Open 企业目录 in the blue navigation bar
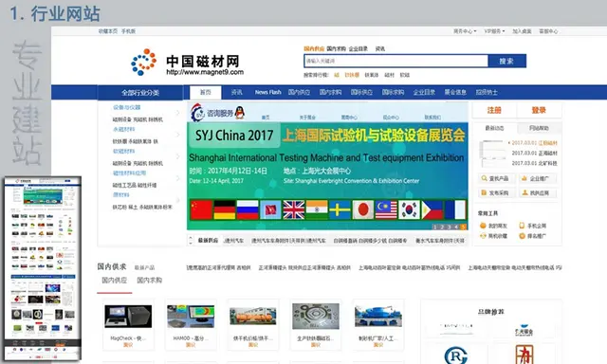 coord(424,93)
